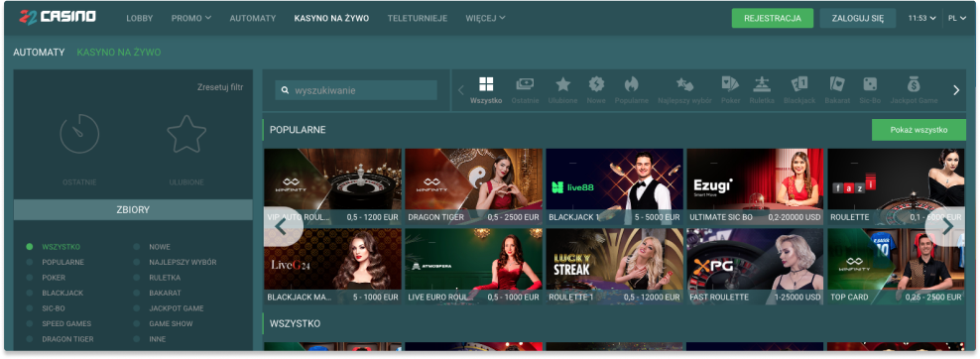This screenshot has width=980, height=359.
Task: Go to next games with right carousel arrow
Action: click(946, 226)
